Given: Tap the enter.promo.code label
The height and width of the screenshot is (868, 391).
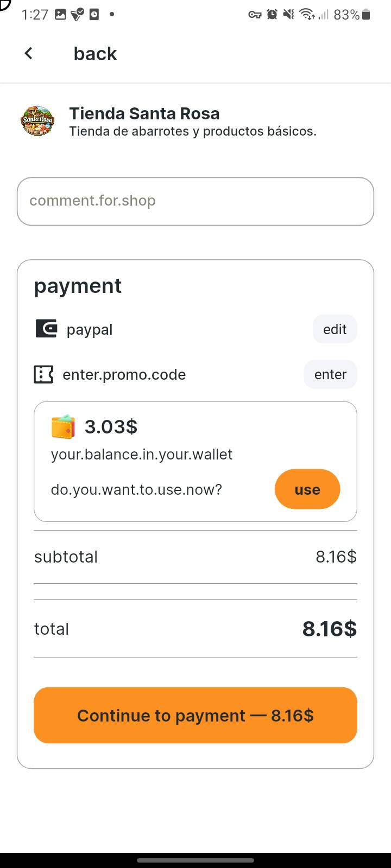Looking at the screenshot, I should point(124,374).
